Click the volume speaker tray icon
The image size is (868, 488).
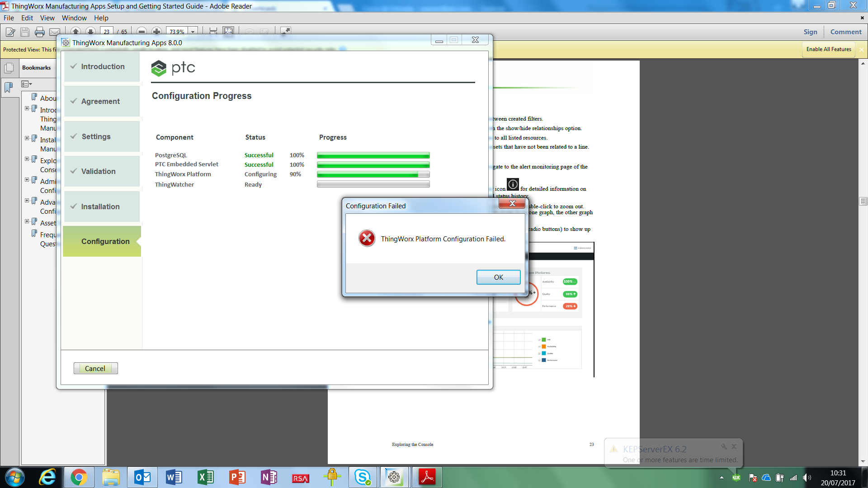coord(807,478)
